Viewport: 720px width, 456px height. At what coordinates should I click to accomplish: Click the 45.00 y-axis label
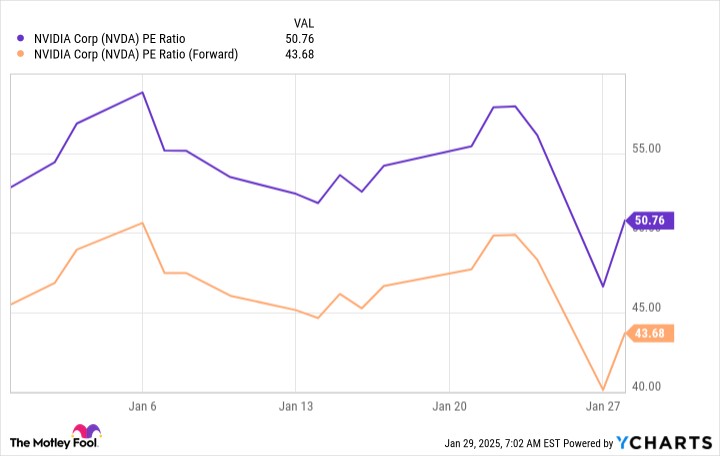[647, 307]
